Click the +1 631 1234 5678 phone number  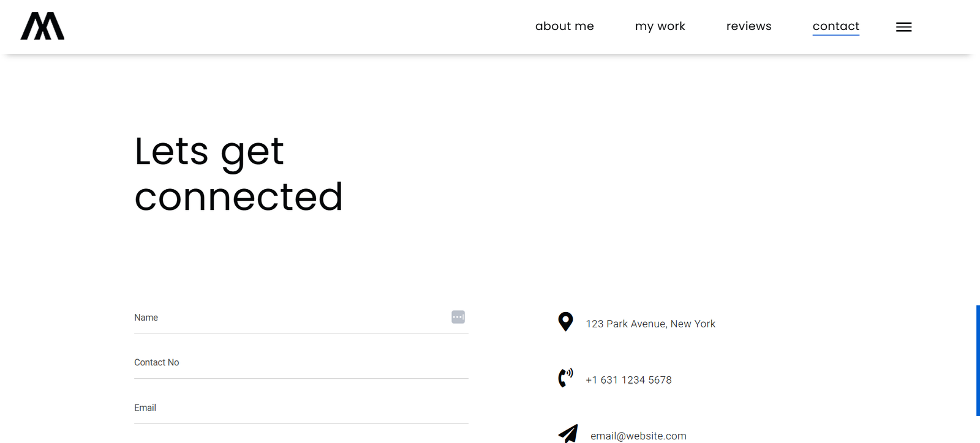click(628, 380)
